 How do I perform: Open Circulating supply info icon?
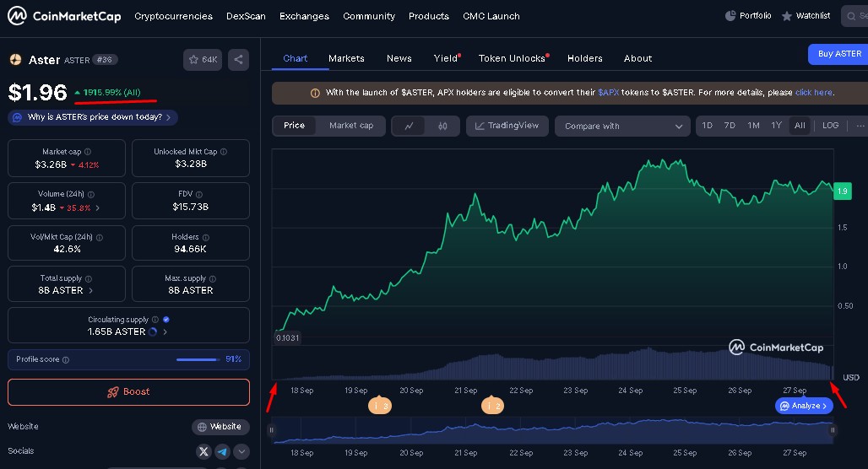(155, 320)
